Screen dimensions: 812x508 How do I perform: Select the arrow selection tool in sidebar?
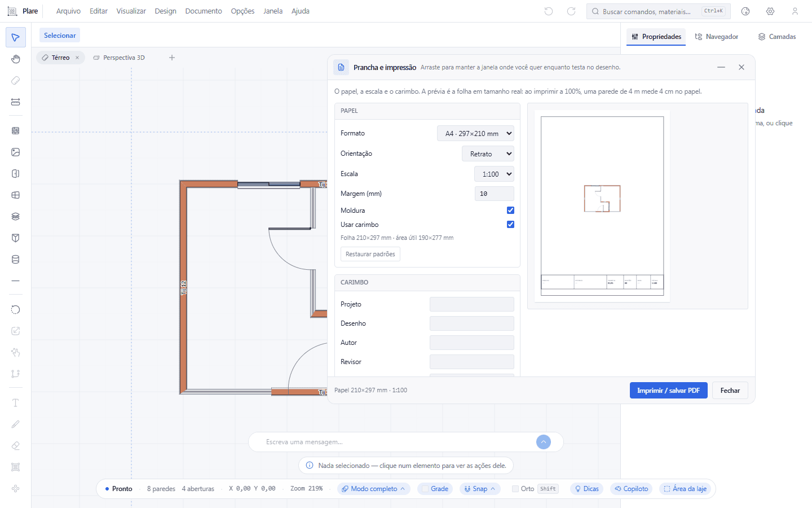click(16, 38)
